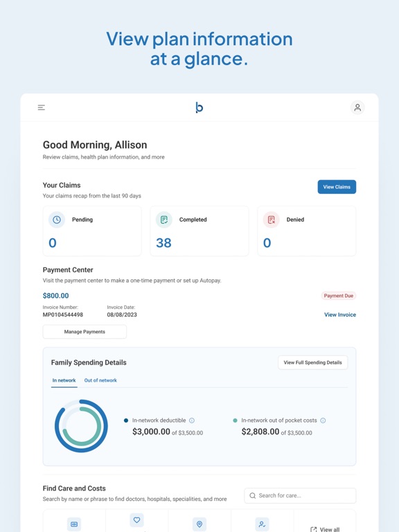
Task: Open info icon beside In-network deductible
Action: click(192, 420)
